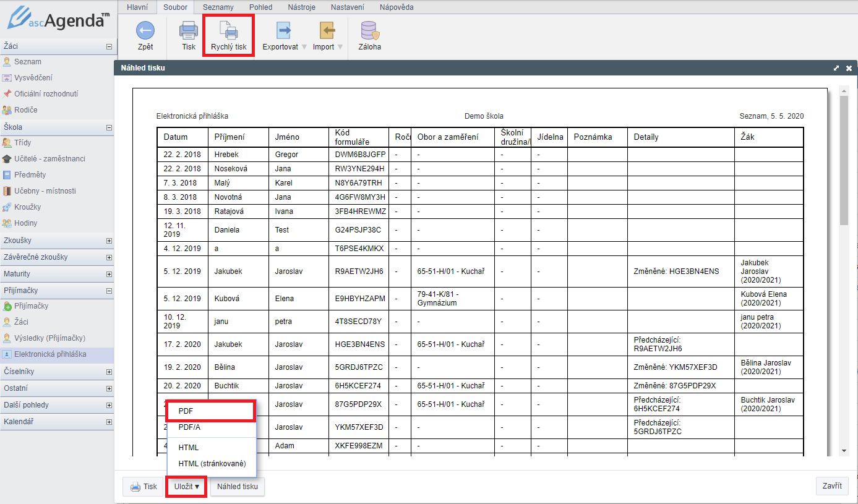Expand the Číselníky sidebar section
Image resolution: width=858 pixels, height=504 pixels.
coord(109,372)
